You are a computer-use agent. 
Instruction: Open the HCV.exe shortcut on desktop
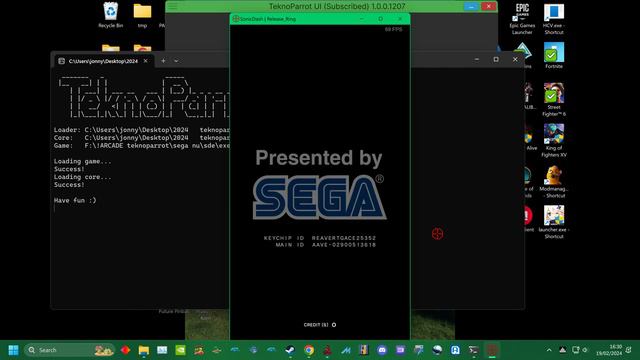[553, 19]
